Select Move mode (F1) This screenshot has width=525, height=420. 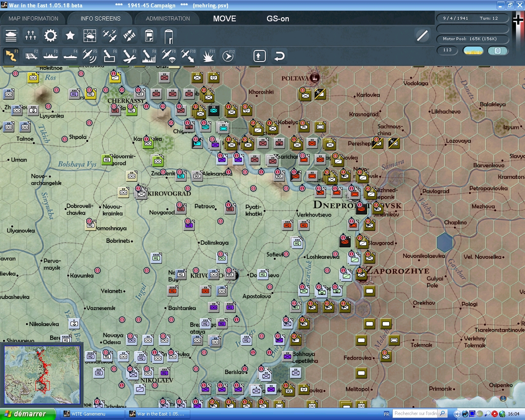11,56
